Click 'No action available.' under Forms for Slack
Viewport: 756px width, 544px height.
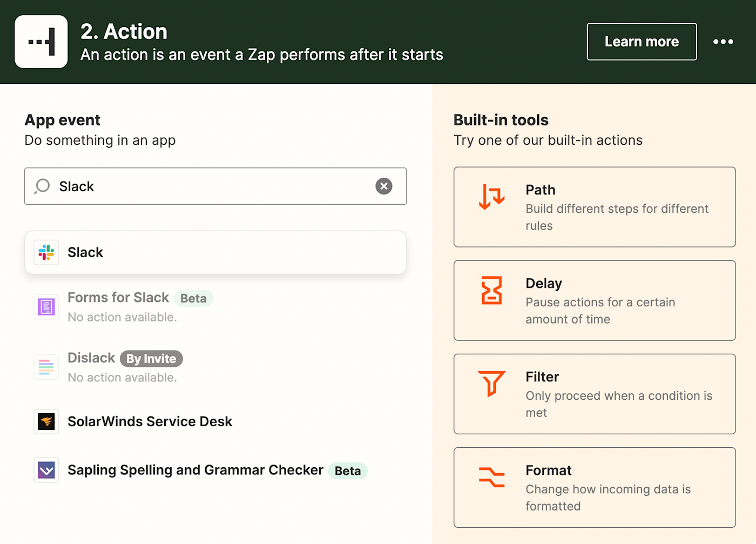pos(122,317)
